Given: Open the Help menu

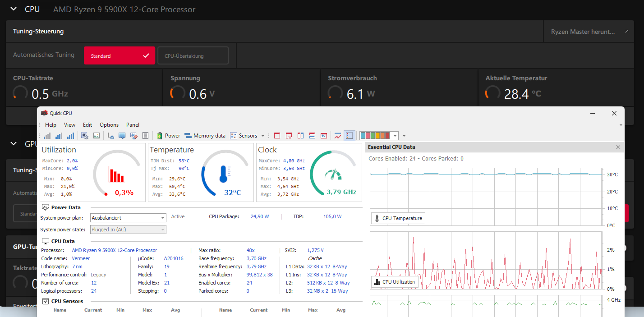Looking at the screenshot, I should click(51, 125).
